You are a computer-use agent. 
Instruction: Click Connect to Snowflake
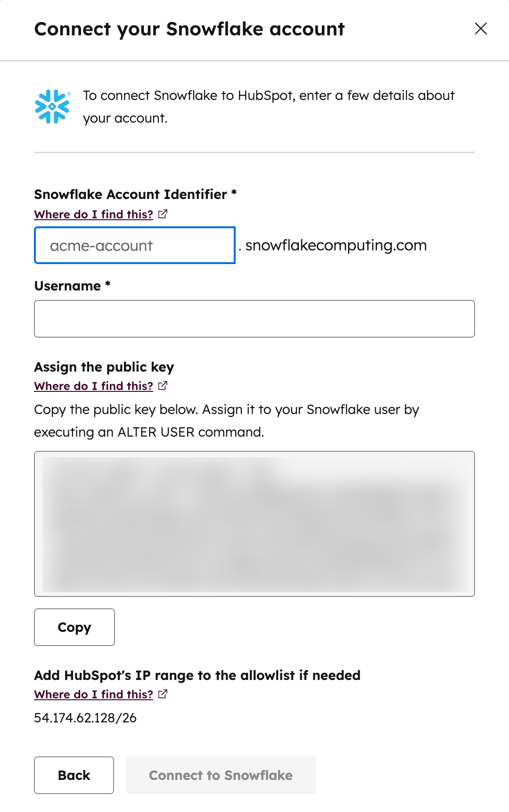[220, 775]
